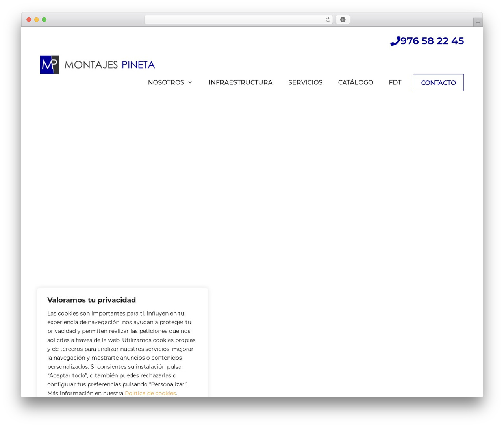504x427 pixels.
Task: Click the 'Valoramos tu privacidad' heading
Action: click(x=91, y=300)
